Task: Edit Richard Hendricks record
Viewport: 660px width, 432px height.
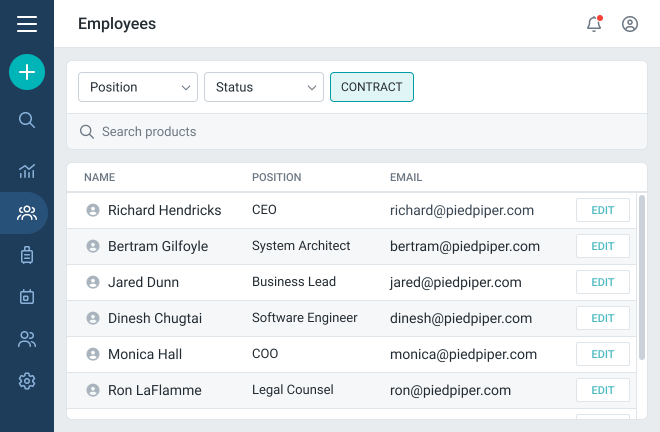Action: pyautogui.click(x=603, y=210)
